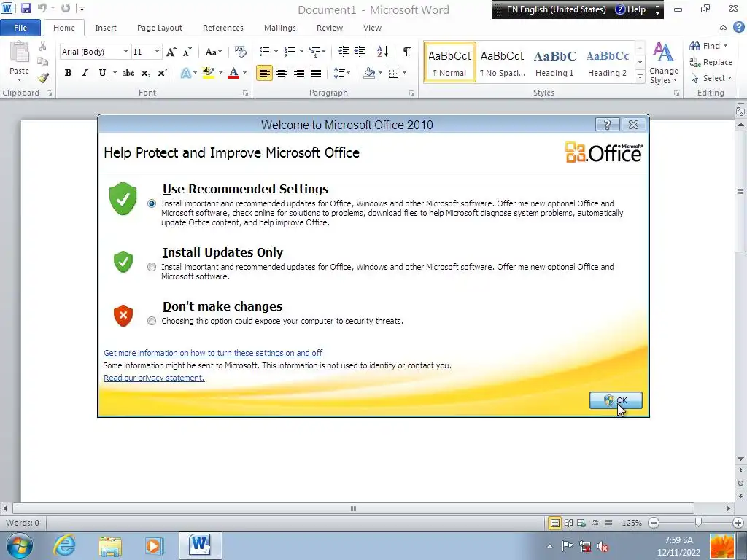This screenshot has width=747, height=560.
Task: Open the bullets list dropdown arrow
Action: [x=276, y=52]
